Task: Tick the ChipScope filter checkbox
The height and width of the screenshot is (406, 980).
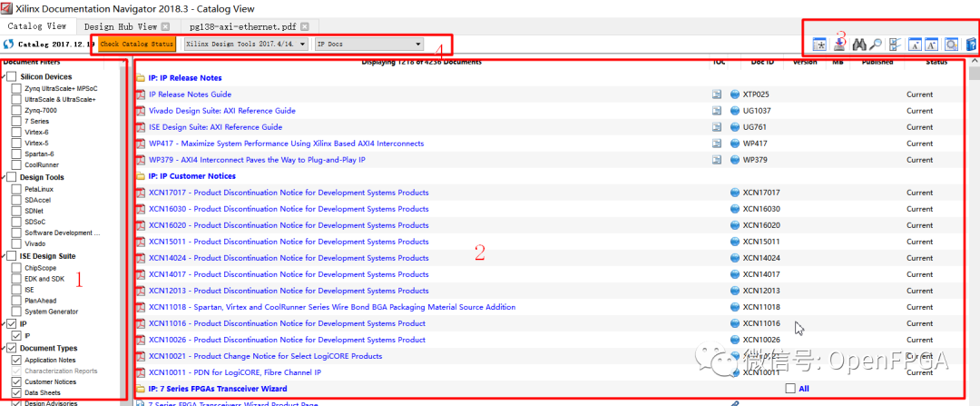Action: [x=17, y=268]
